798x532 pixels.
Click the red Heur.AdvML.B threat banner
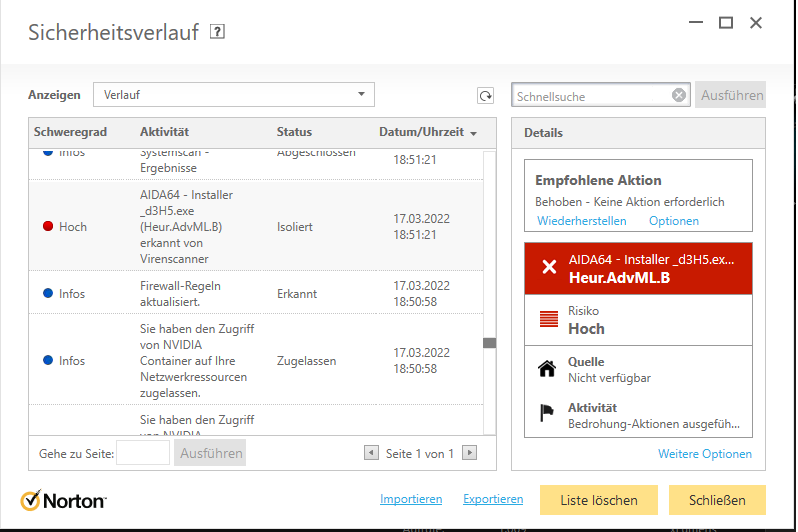tap(638, 268)
